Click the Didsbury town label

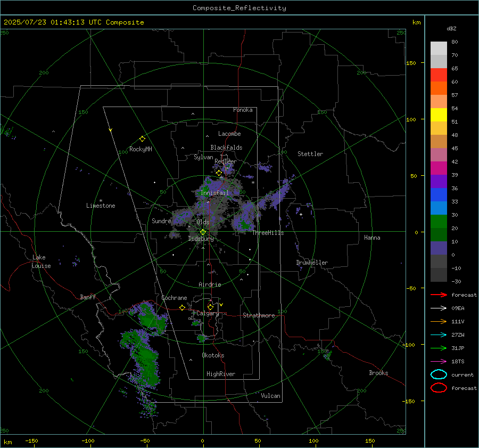point(201,239)
